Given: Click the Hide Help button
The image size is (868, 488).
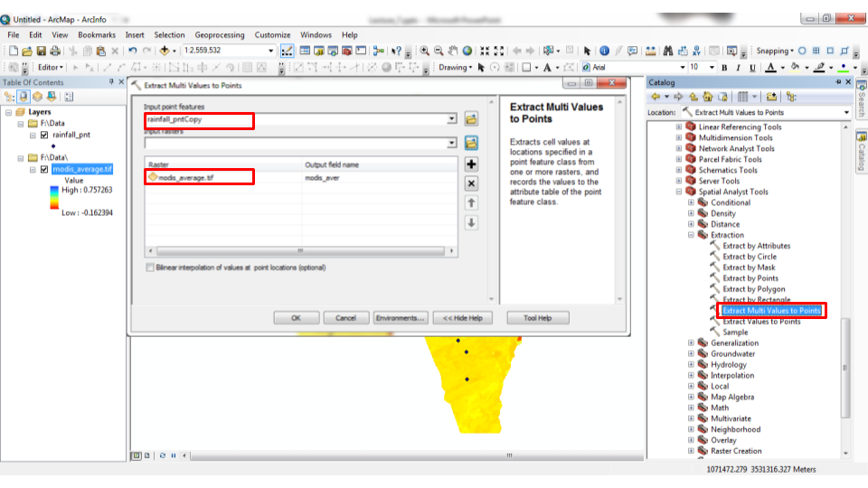Looking at the screenshot, I should point(463,318).
